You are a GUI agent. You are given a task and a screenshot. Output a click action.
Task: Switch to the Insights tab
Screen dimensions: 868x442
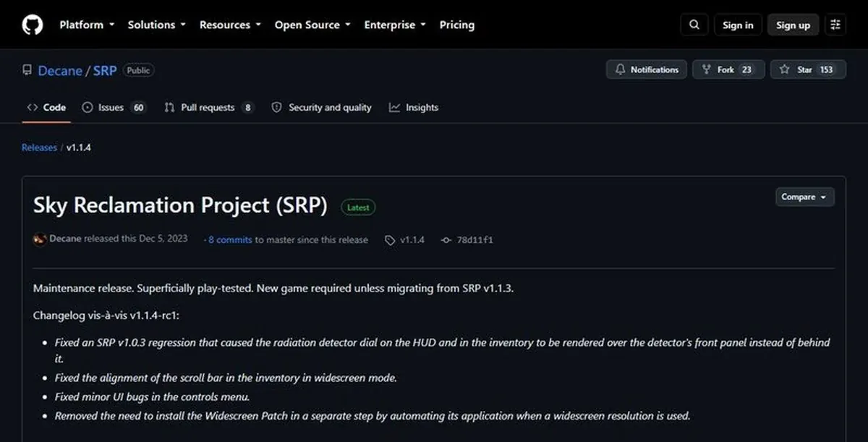click(414, 107)
